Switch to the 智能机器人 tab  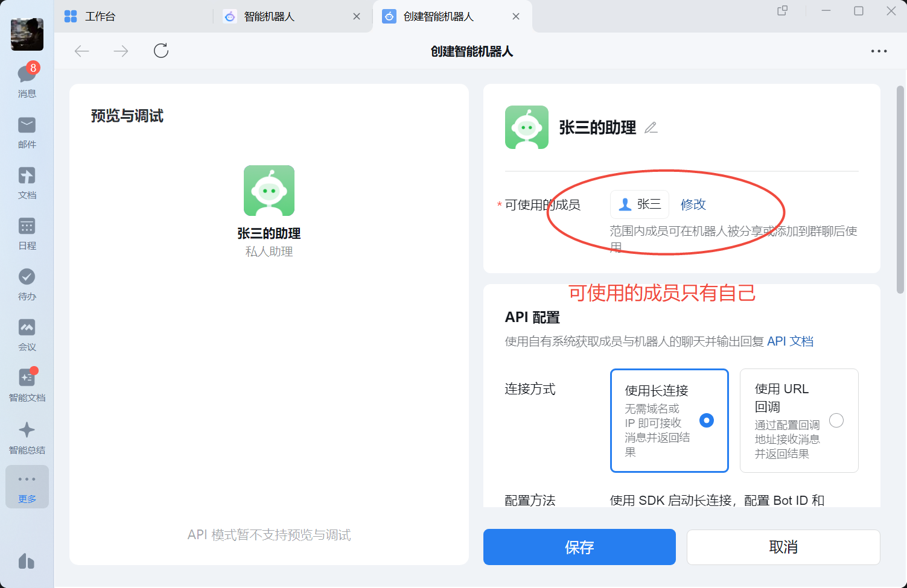[269, 16]
